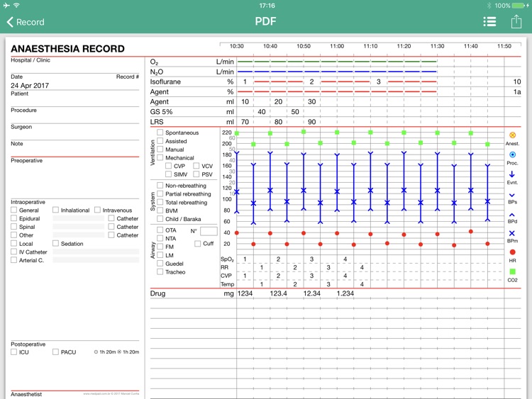
Task: Check the Epidural box
Action: [14, 218]
